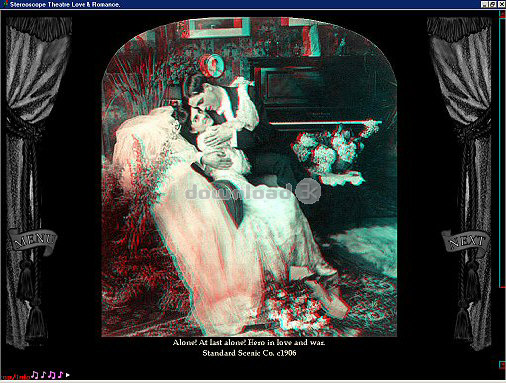Click the scrollbar up arrow at right edge
The image size is (506, 383).
point(502,14)
